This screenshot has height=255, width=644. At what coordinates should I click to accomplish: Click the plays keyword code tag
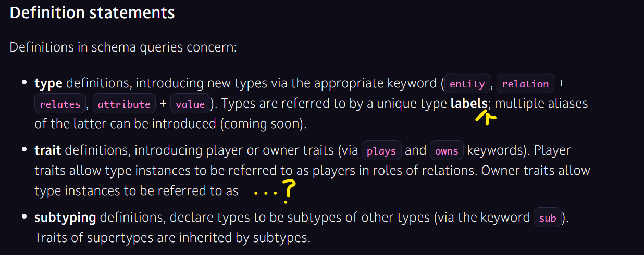[381, 151]
